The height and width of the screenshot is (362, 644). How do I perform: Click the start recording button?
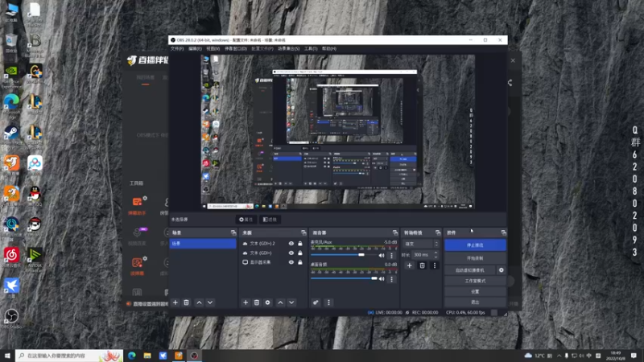[475, 258]
